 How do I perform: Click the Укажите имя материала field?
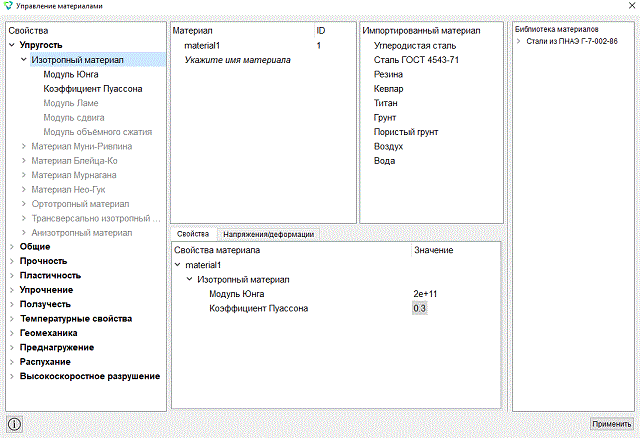[x=237, y=60]
